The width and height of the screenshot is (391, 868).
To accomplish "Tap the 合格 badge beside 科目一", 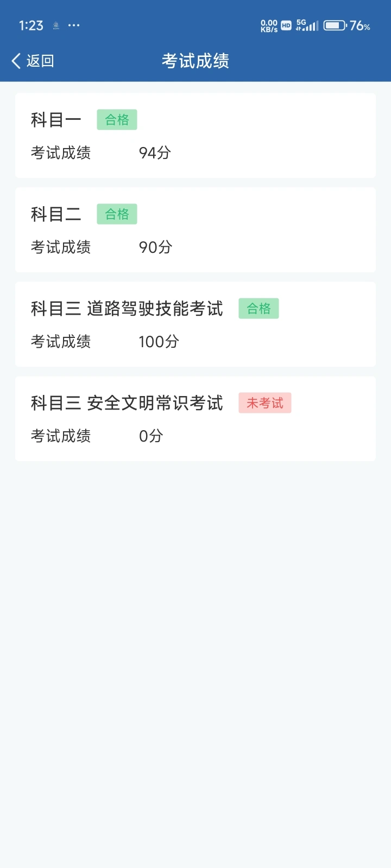I will click(x=117, y=120).
